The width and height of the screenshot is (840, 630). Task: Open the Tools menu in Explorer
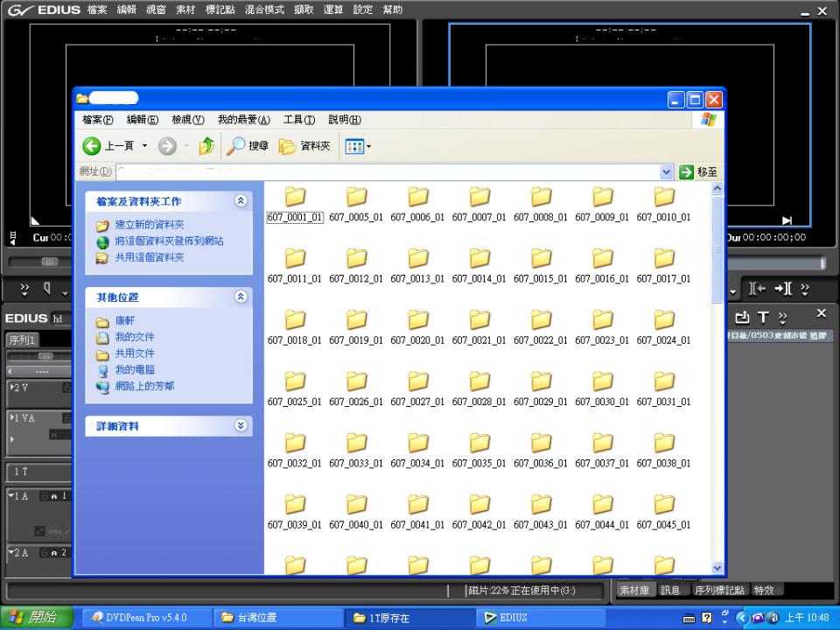tap(298, 120)
